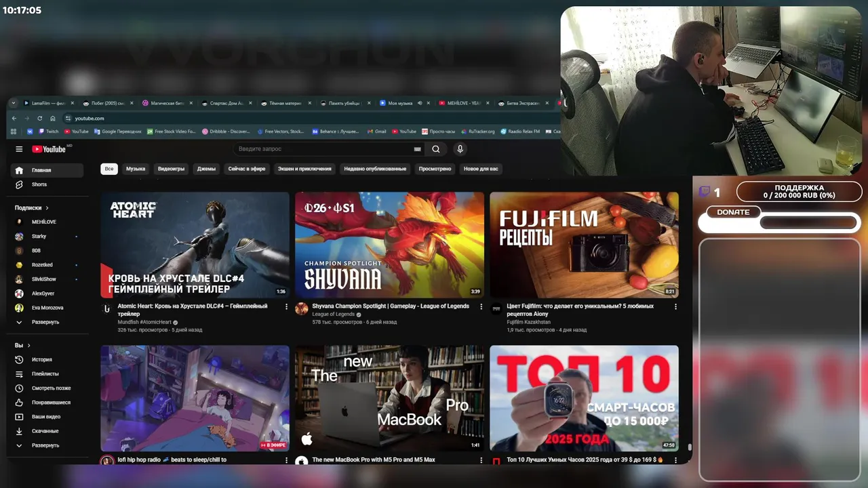Open Понравившиеся in the sidebar

[47, 402]
